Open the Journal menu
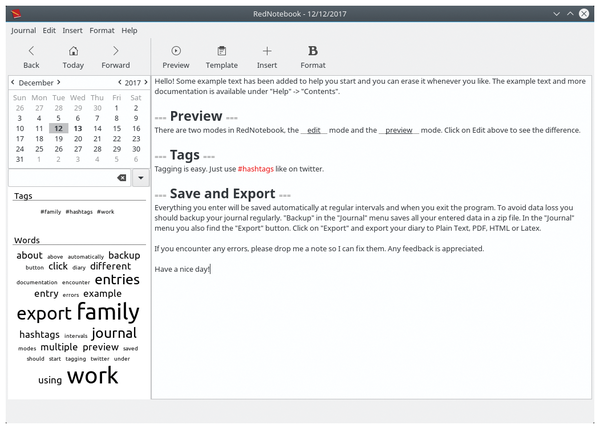 (x=23, y=31)
